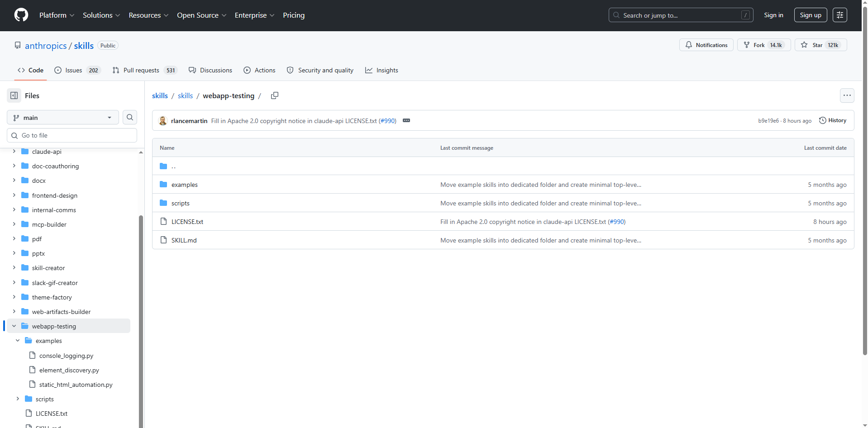Switch to the Security and quality tab
The image size is (868, 428).
320,70
